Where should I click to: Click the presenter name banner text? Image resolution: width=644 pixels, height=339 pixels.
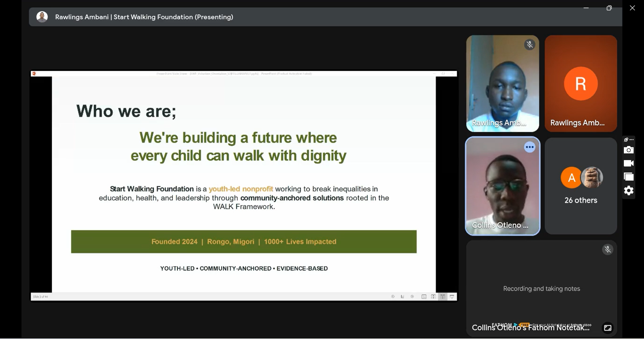coord(144,17)
